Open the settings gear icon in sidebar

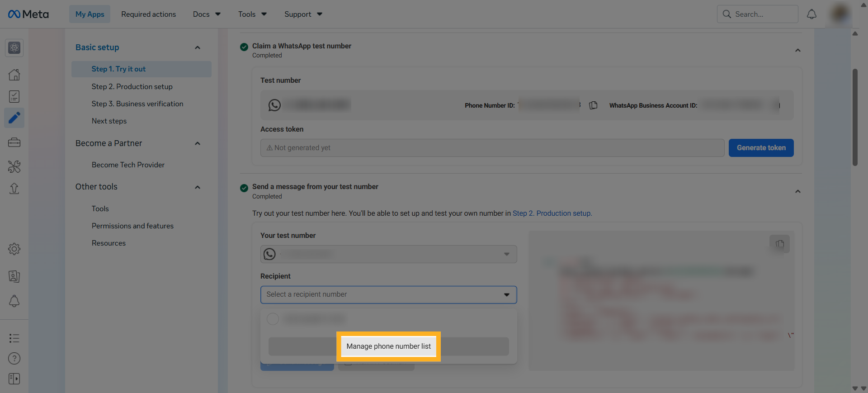pos(14,249)
